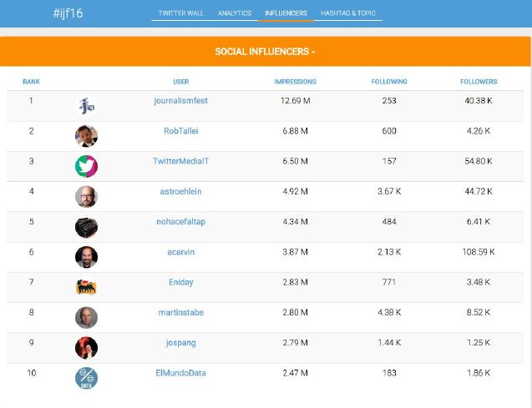Click the TwitterMediaIT bird avatar
The image size is (532, 408).
coord(86,166)
